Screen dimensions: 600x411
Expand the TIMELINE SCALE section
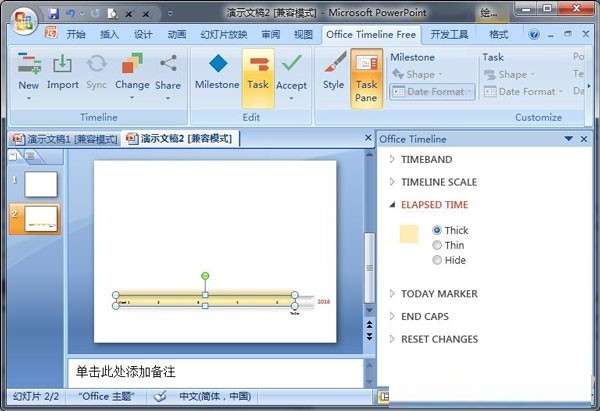tap(392, 182)
